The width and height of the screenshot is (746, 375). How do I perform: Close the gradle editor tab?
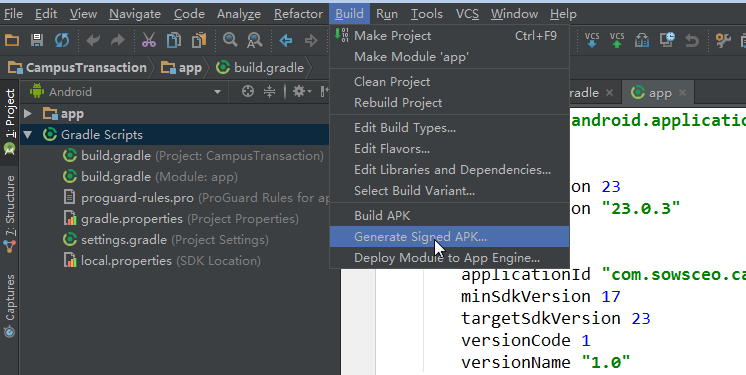coord(609,93)
